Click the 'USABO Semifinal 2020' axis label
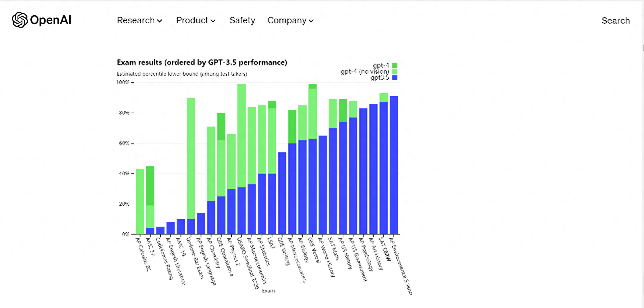The image size is (644, 308). pos(248,263)
